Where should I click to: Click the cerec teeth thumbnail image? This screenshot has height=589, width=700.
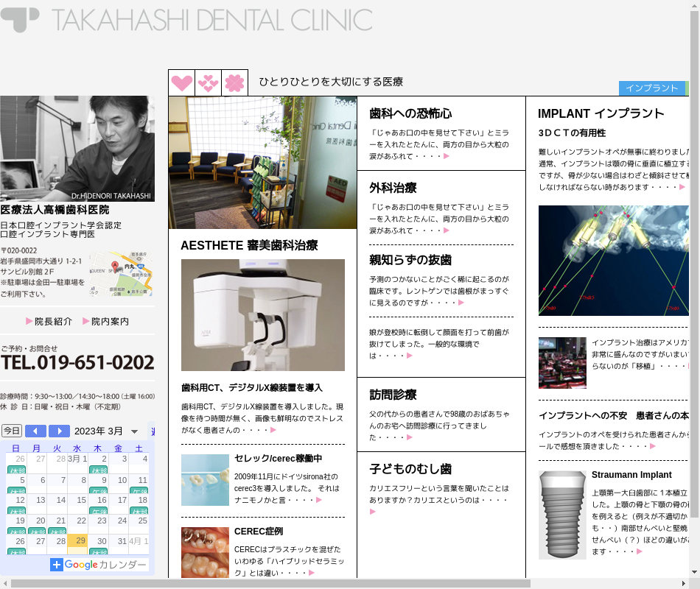205,480
